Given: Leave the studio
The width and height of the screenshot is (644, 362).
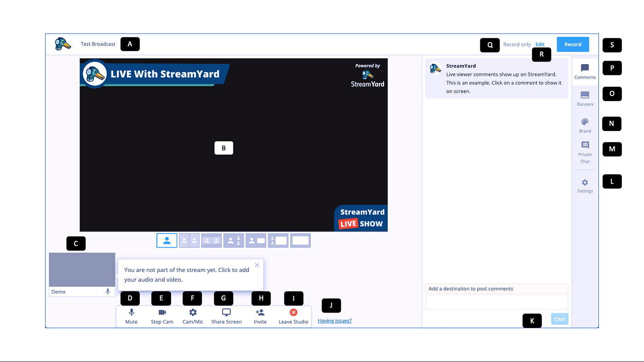Looking at the screenshot, I should (293, 317).
